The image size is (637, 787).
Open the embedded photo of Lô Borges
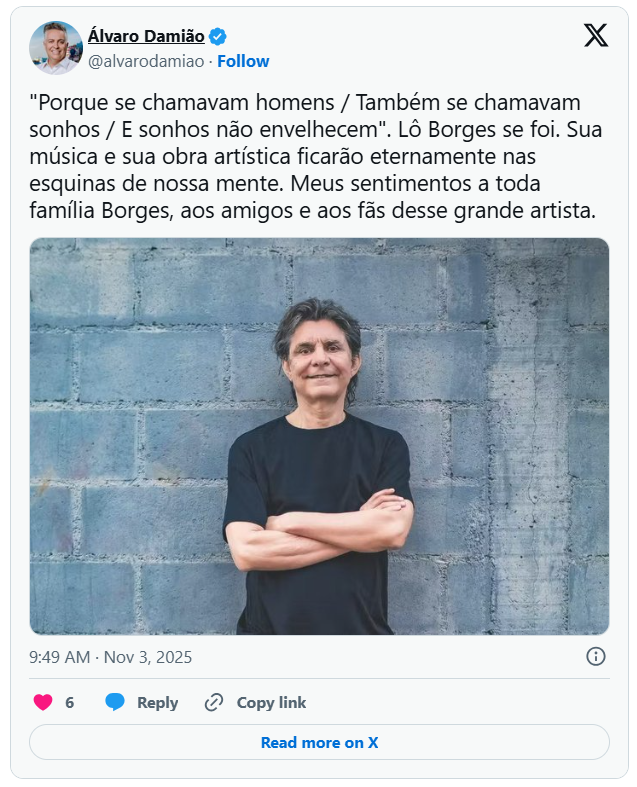point(319,436)
